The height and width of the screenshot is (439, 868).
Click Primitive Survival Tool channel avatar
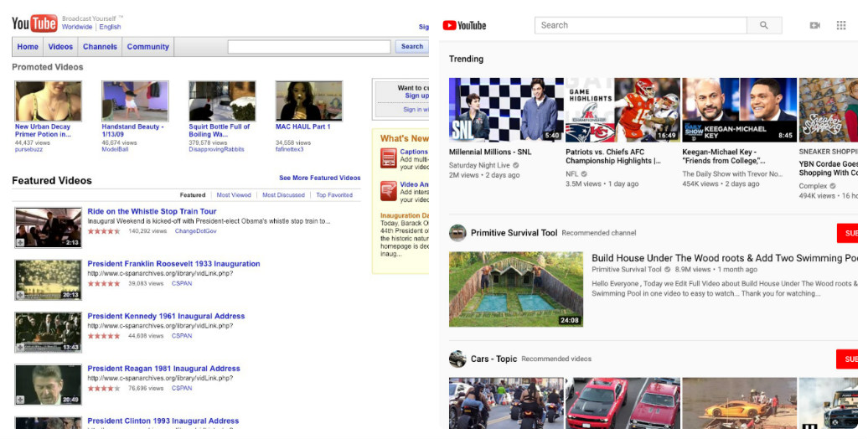(457, 233)
